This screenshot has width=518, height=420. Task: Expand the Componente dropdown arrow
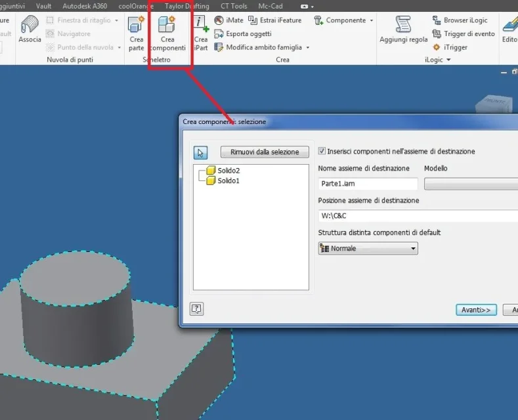[x=372, y=20]
